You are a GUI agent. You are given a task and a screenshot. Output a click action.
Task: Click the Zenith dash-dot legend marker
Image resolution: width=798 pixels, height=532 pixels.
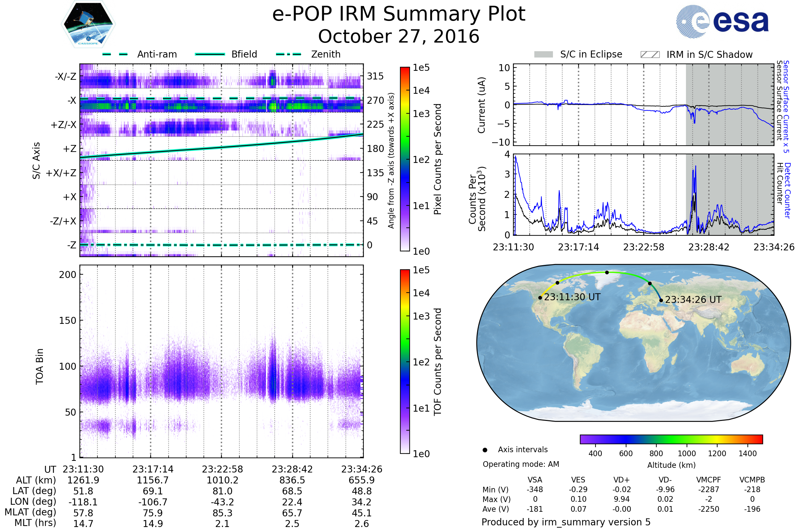(x=289, y=54)
